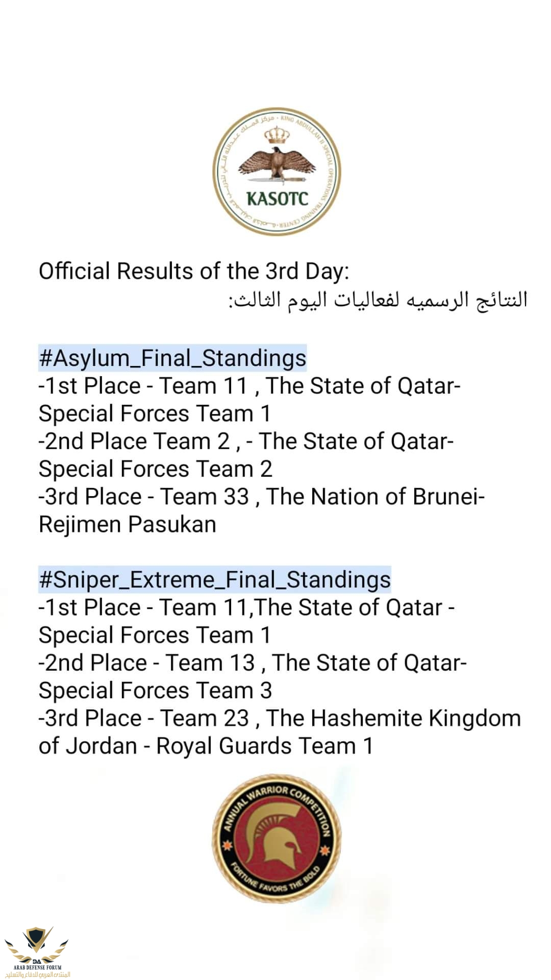Screen dimensions: 551x980
Task: Click the eagle in the KASOTC logo
Action: click(277, 164)
